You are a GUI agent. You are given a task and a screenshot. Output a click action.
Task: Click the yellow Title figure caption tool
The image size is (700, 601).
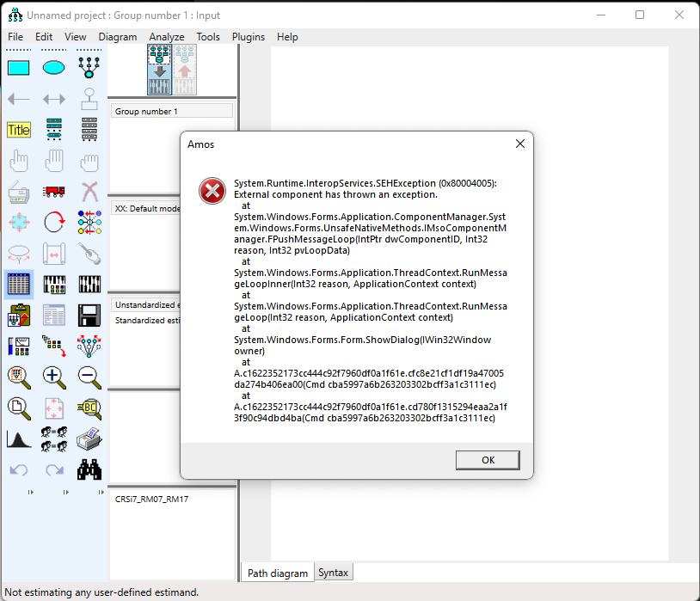[x=18, y=130]
